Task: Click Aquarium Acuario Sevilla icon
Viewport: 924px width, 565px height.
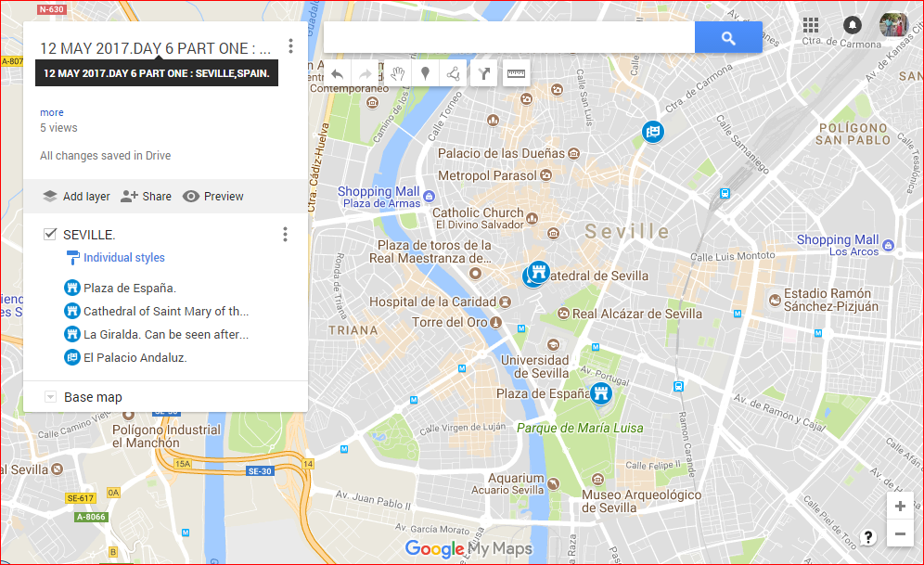Action: 553,484
